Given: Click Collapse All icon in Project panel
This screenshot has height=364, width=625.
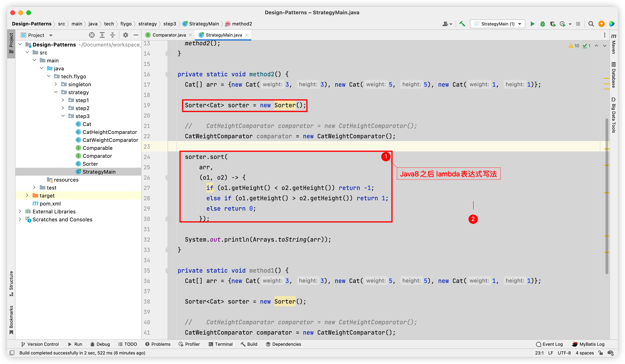Looking at the screenshot, I should tap(113, 35).
